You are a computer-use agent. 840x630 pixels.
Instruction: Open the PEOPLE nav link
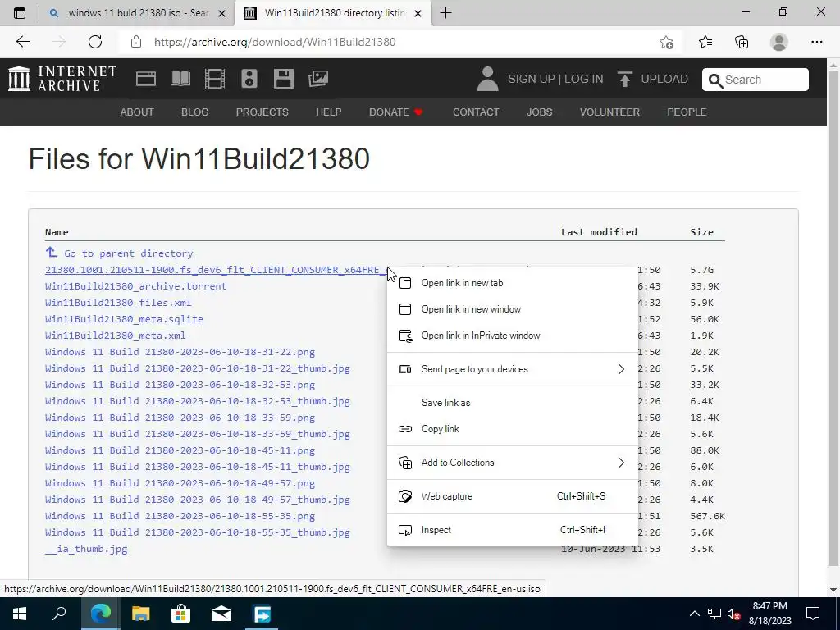(687, 112)
